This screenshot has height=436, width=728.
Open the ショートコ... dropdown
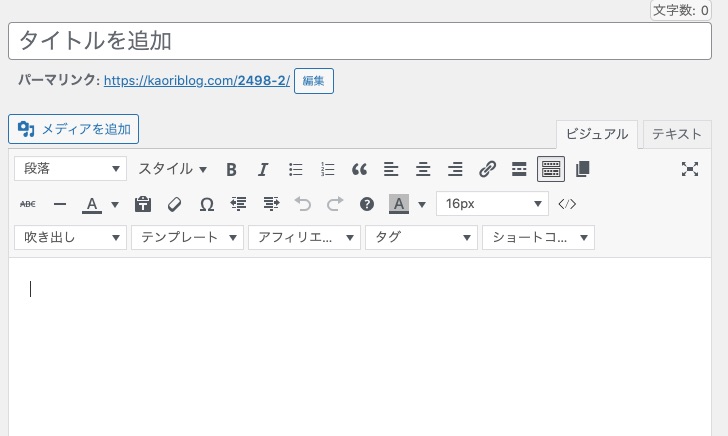[x=538, y=237]
